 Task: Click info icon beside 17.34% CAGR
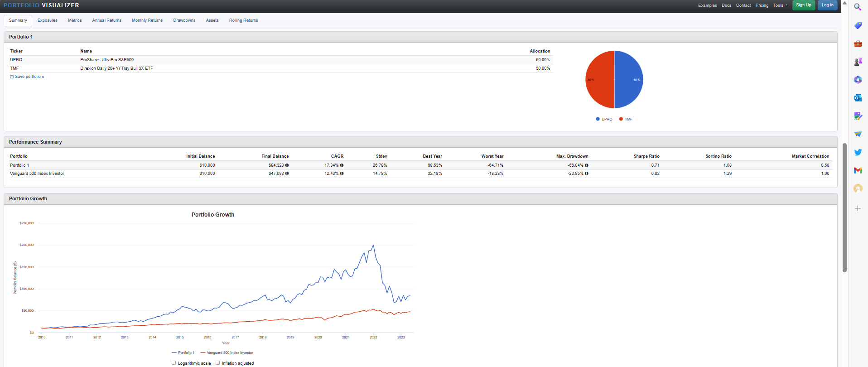point(342,165)
